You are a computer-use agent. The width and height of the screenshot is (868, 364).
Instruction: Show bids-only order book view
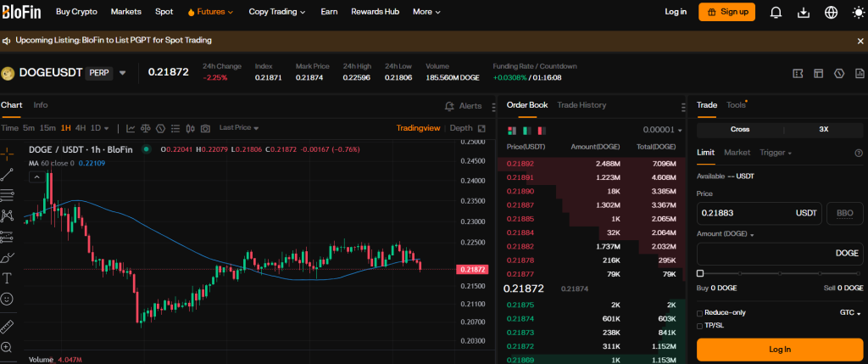click(526, 131)
